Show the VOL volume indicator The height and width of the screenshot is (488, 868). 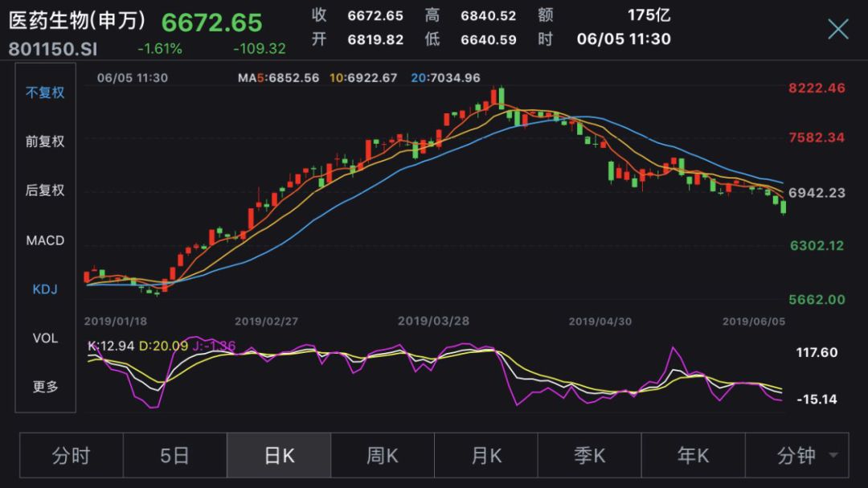(45, 338)
